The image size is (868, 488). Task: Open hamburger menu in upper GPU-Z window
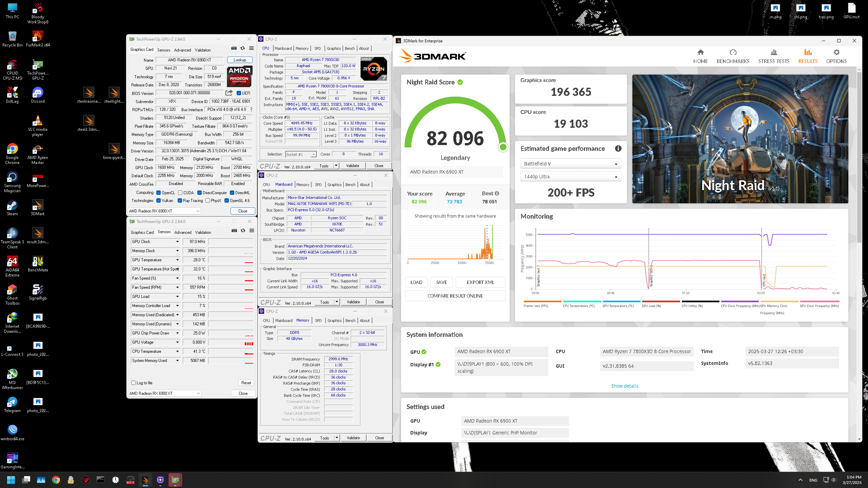[x=251, y=48]
